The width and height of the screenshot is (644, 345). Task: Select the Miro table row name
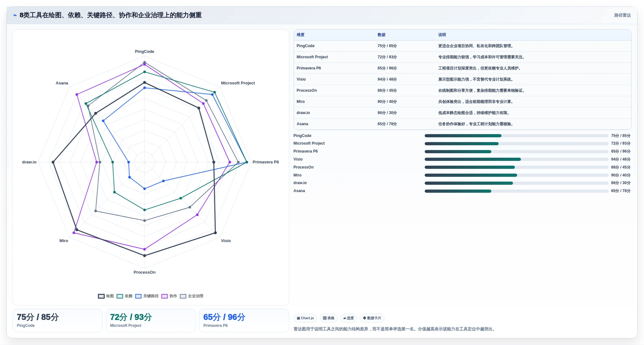point(301,102)
